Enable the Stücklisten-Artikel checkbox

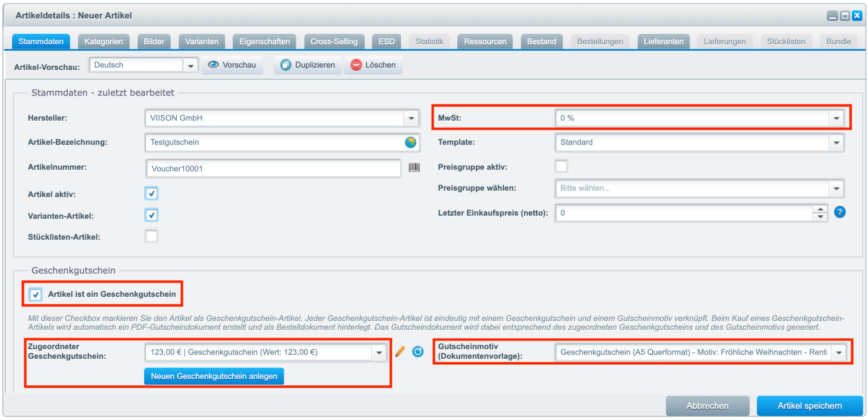tap(152, 236)
